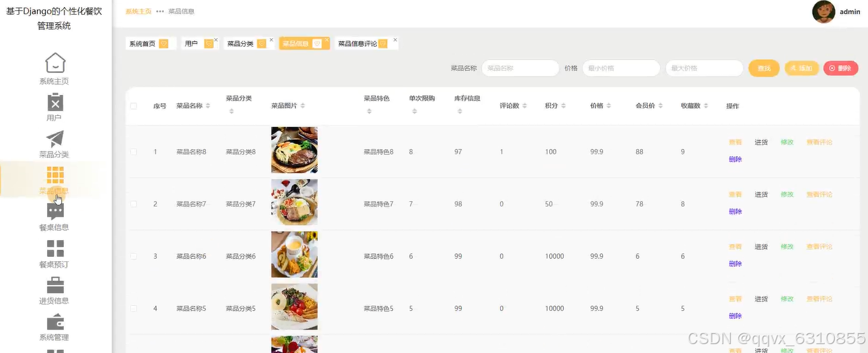Click 查看评论 for 菜品名称6 row

(820, 247)
